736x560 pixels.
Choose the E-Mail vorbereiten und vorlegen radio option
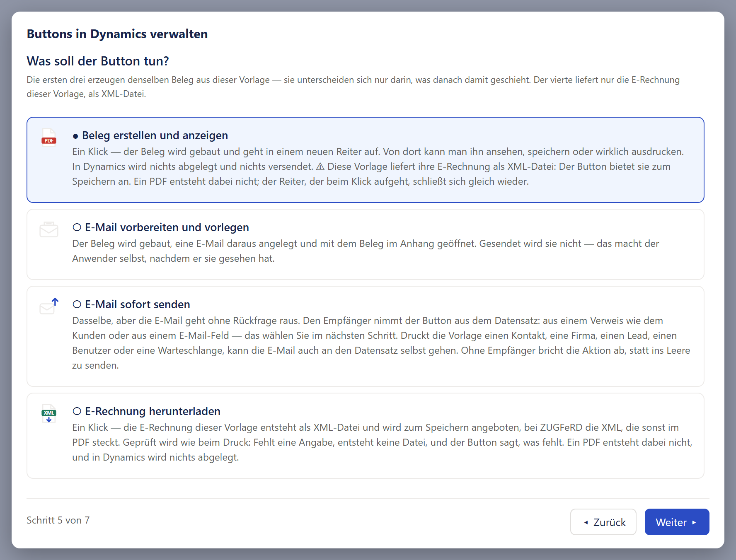(x=77, y=227)
